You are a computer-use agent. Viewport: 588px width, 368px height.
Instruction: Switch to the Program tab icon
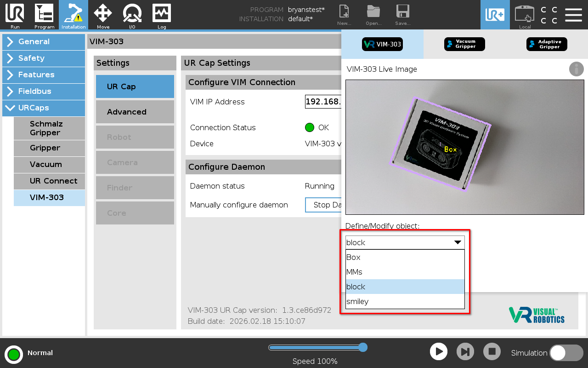[x=44, y=15]
